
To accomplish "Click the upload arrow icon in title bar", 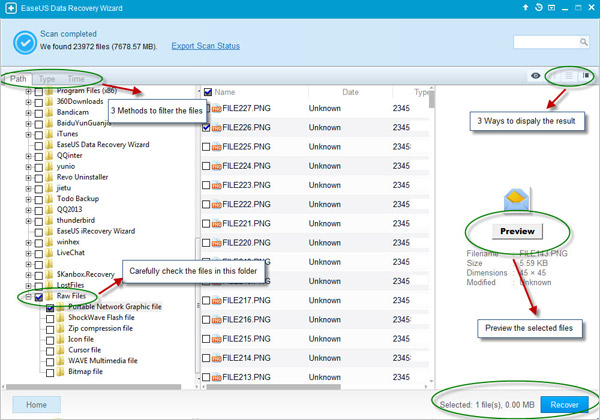I will pyautogui.click(x=525, y=7).
